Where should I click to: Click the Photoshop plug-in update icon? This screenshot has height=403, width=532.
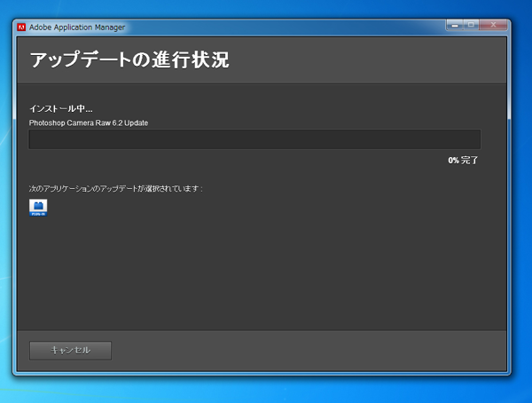click(x=38, y=208)
